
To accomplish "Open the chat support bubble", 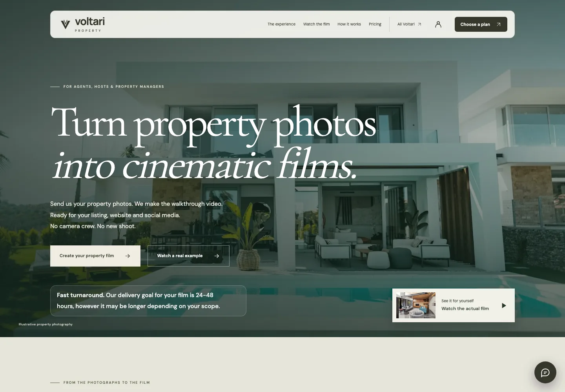I will coord(545,372).
